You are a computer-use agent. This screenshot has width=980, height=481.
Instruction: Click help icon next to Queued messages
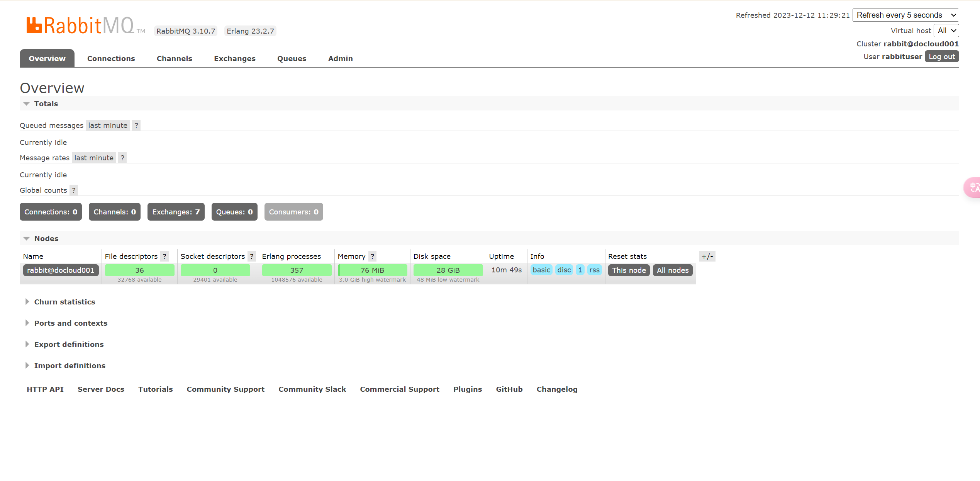click(x=136, y=125)
